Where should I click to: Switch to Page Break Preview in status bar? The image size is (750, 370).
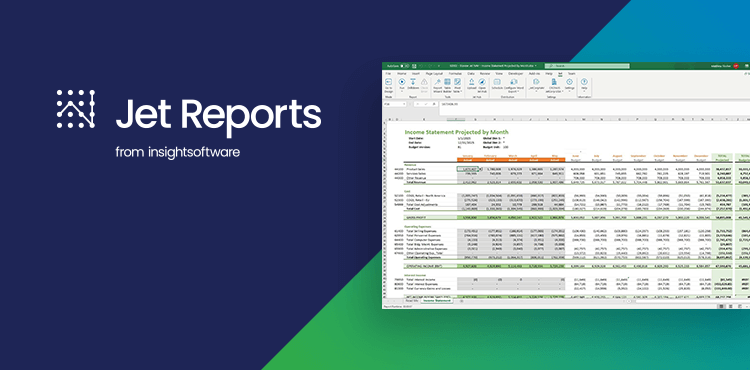click(739, 306)
